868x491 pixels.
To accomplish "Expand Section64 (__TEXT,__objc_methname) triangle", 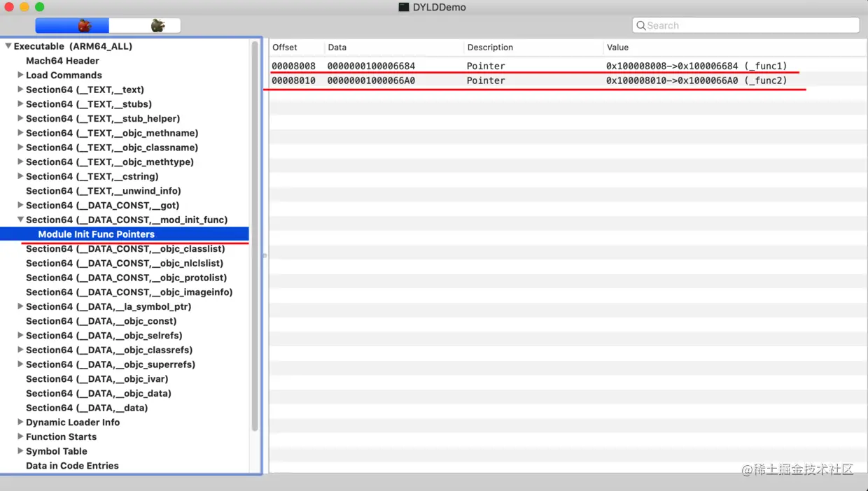I will click(x=20, y=133).
